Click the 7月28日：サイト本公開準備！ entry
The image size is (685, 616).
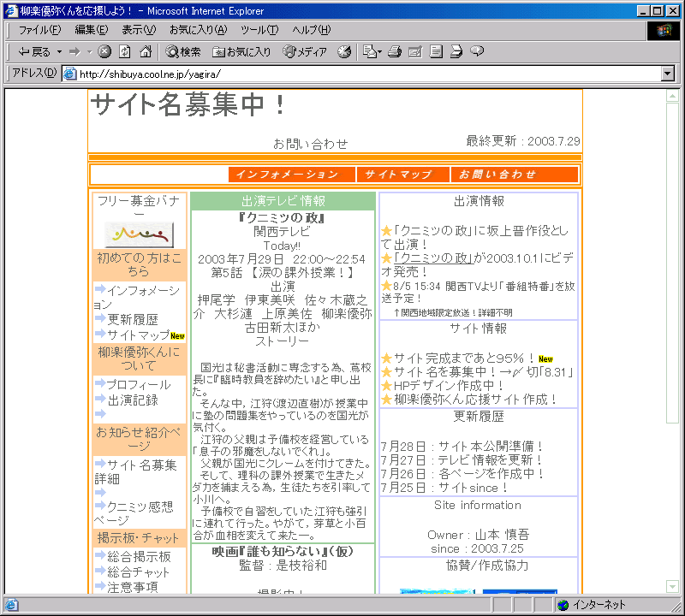[462, 447]
